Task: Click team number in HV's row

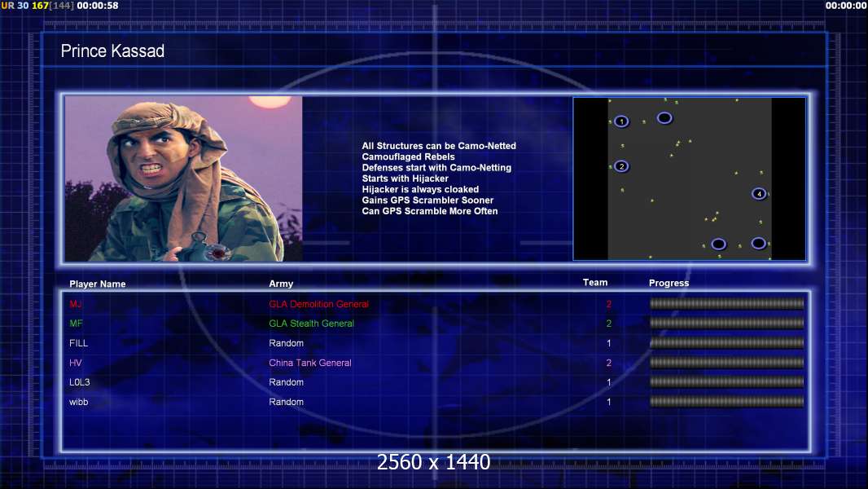Action: point(609,363)
